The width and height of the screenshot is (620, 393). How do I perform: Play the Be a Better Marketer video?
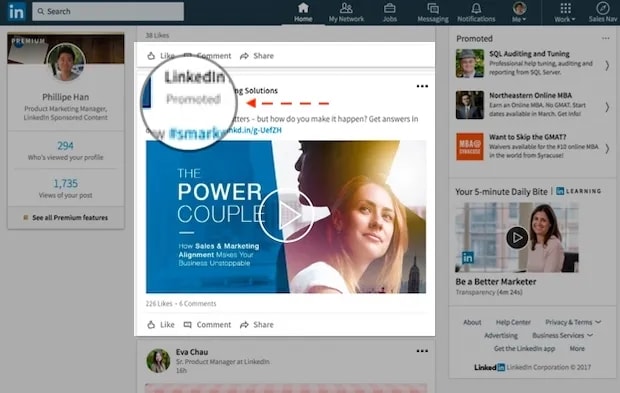tap(517, 238)
